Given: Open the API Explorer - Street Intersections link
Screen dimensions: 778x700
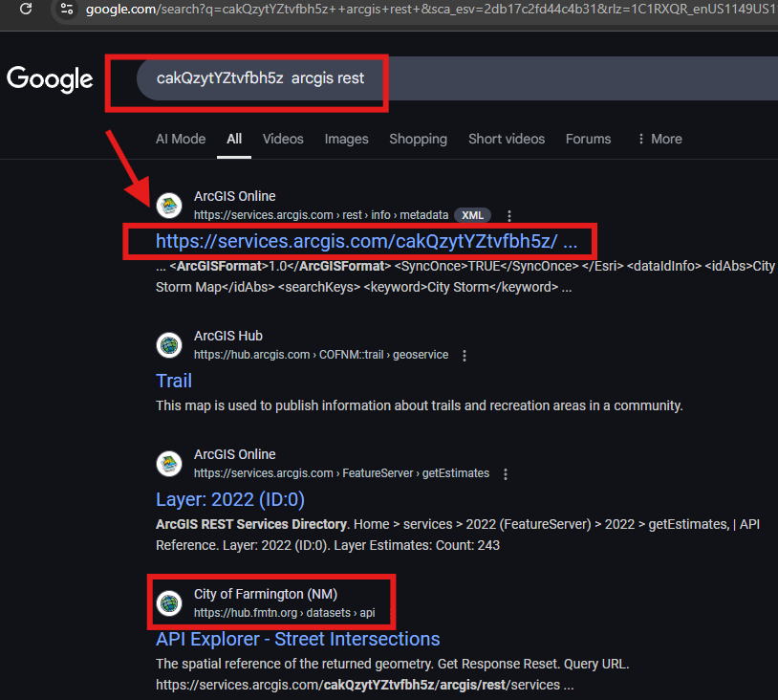Looking at the screenshot, I should tap(297, 640).
